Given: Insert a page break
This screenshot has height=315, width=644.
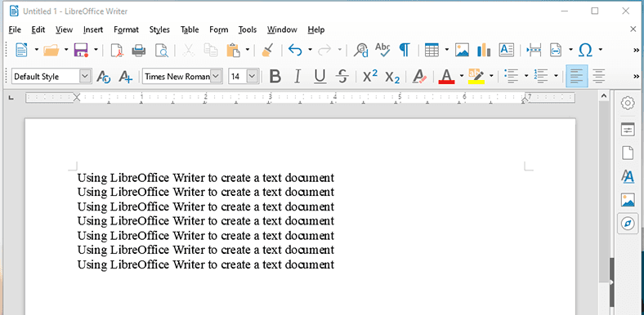Looking at the screenshot, I should tap(534, 50).
